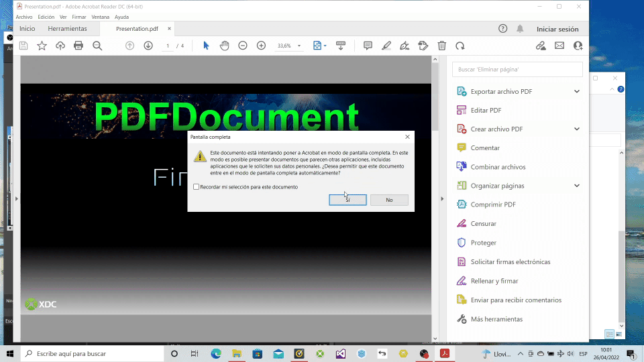Open the Ver menu

pyautogui.click(x=63, y=17)
